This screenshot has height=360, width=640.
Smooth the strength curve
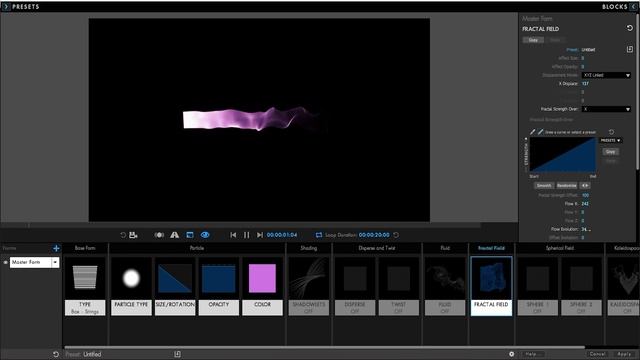point(544,185)
